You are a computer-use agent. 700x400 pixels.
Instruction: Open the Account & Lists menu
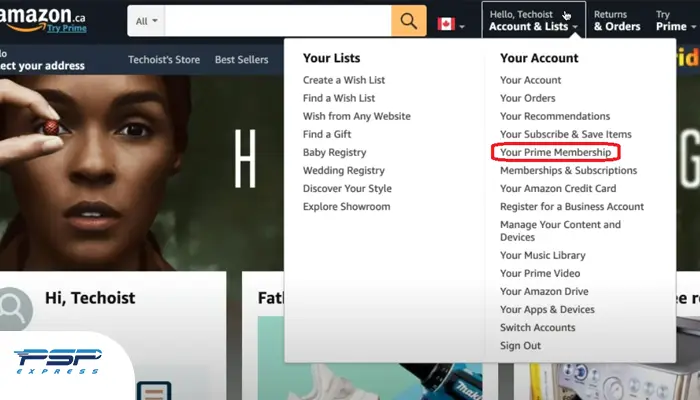(533, 21)
